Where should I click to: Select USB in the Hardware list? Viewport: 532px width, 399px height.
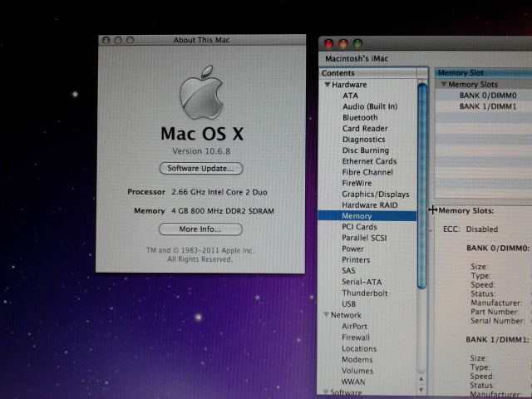[349, 303]
